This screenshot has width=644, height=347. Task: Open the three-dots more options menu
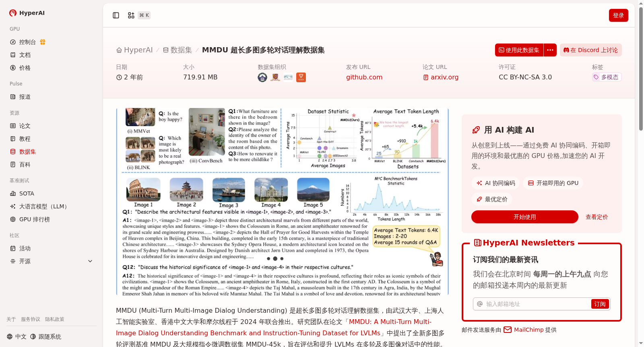[550, 50]
